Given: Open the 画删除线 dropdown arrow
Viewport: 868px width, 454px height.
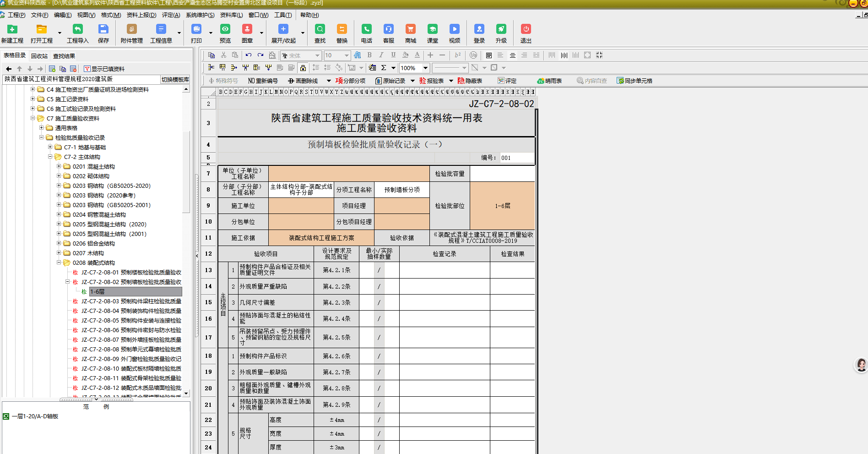Looking at the screenshot, I should click(x=329, y=81).
